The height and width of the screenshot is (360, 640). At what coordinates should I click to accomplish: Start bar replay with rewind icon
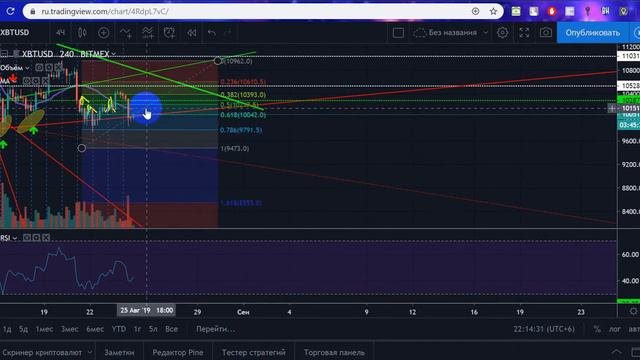(x=191, y=33)
